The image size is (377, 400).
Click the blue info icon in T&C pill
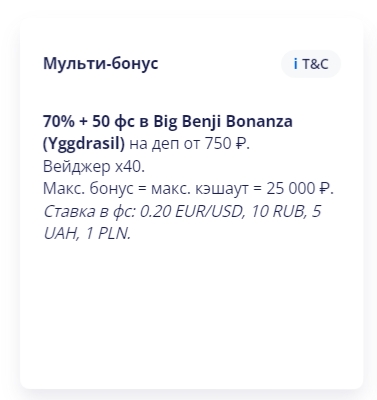click(296, 64)
